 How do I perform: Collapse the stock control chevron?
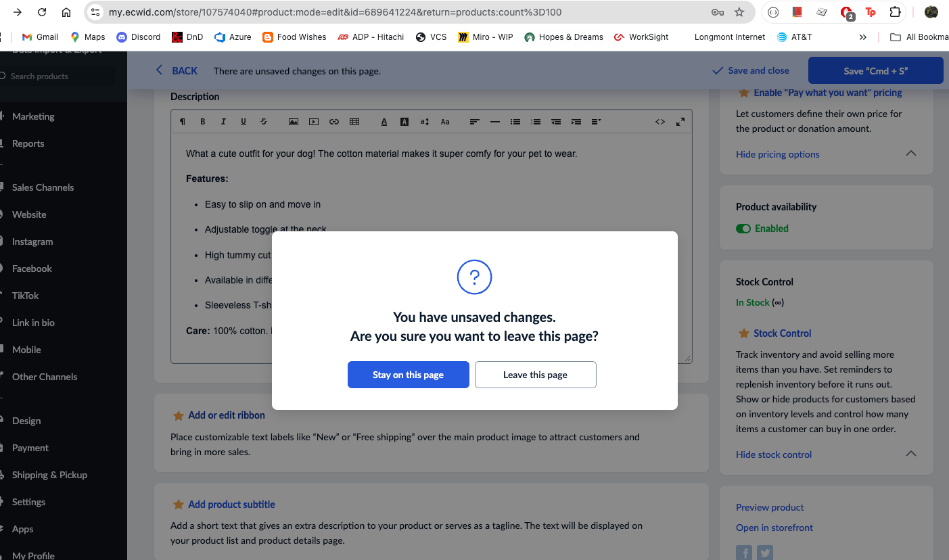pos(911,454)
